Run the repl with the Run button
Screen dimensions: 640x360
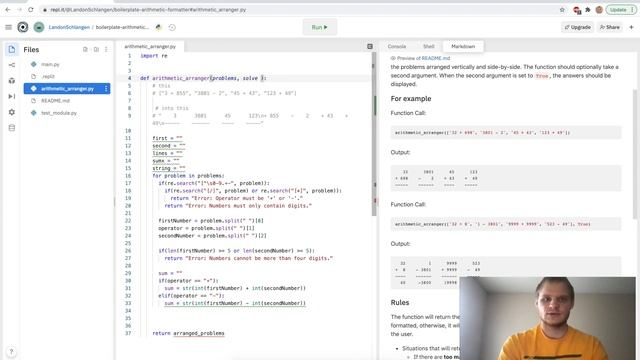coord(320,27)
